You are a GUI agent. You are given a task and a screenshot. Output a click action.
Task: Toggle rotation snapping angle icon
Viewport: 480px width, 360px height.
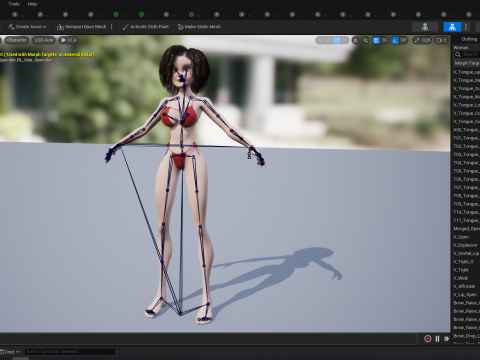pyautogui.click(x=395, y=40)
